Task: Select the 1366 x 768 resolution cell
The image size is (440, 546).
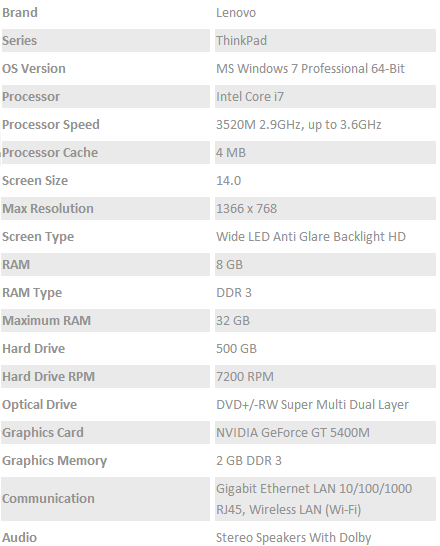Action: point(325,209)
